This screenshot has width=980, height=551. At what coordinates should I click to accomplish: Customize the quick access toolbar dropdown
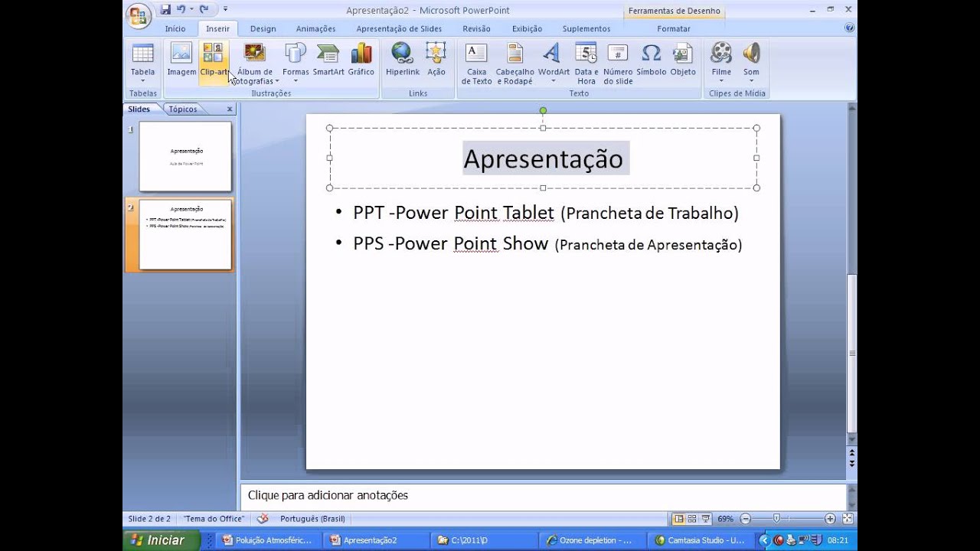pyautogui.click(x=226, y=9)
